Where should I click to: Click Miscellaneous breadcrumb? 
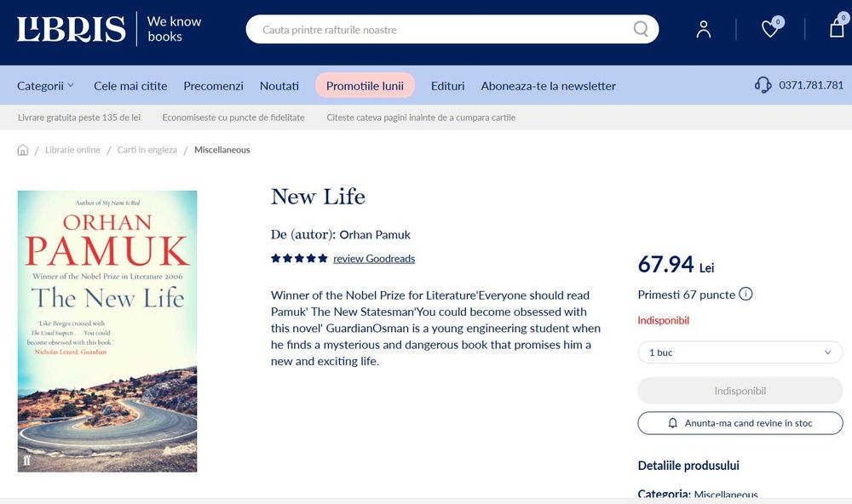[x=222, y=150]
